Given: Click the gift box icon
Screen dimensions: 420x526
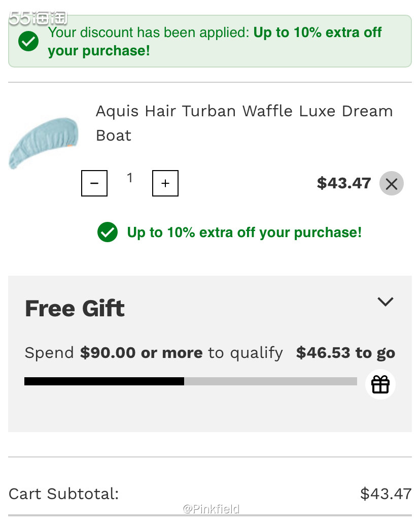Looking at the screenshot, I should [x=380, y=384].
